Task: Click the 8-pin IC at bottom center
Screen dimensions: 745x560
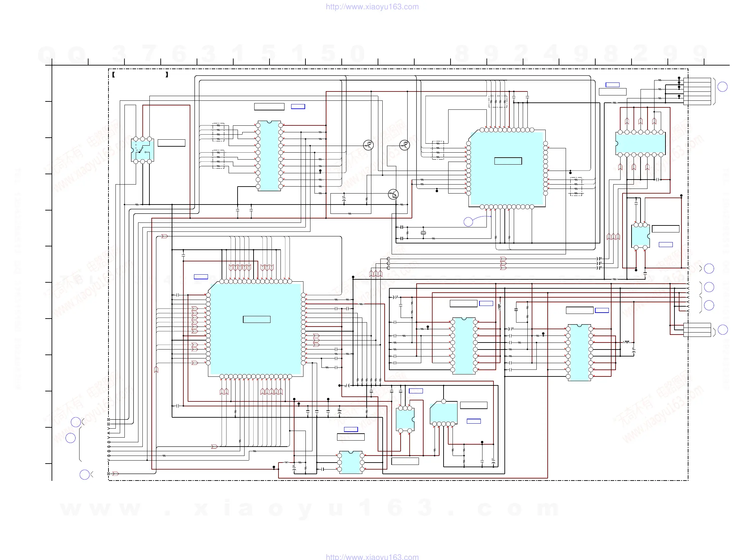Action: (x=351, y=462)
